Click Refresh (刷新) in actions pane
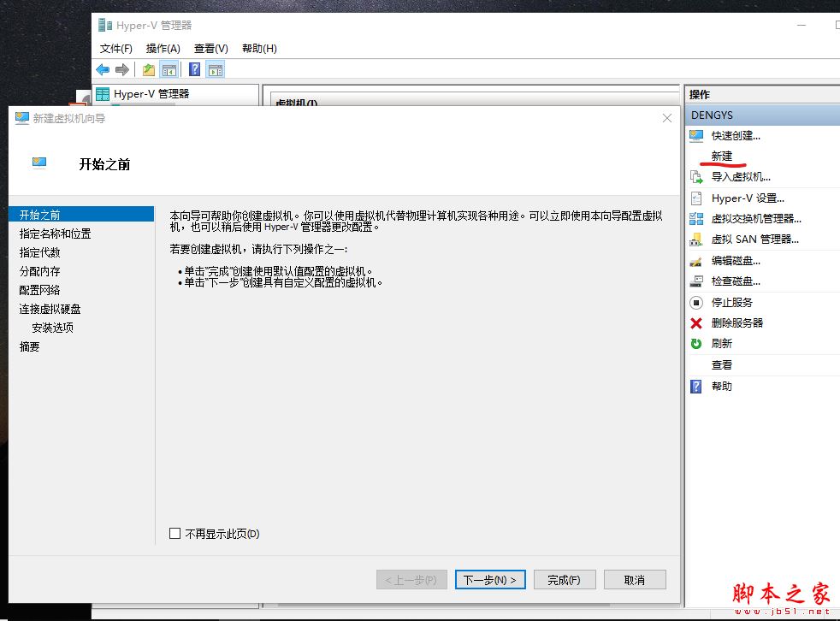This screenshot has width=840, height=621. click(721, 343)
